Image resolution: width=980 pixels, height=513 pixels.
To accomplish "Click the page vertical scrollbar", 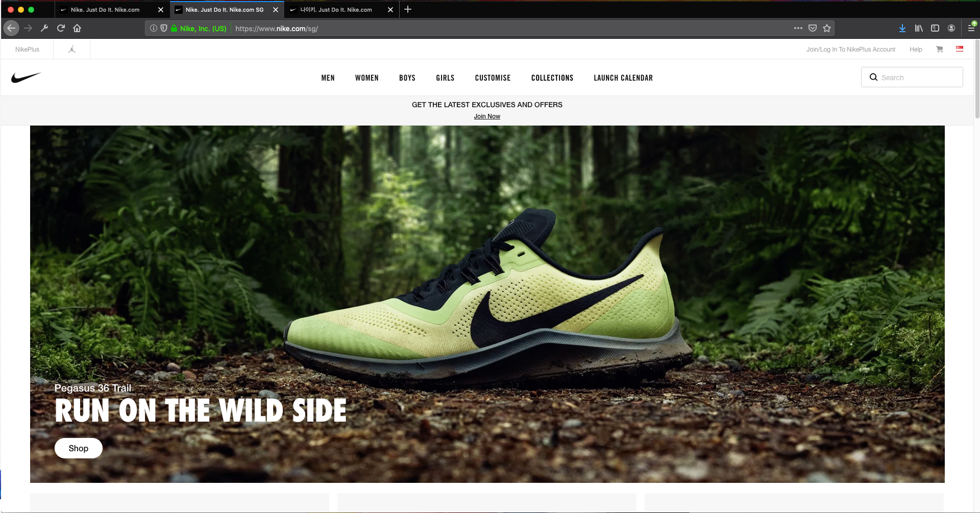I will 976,79.
